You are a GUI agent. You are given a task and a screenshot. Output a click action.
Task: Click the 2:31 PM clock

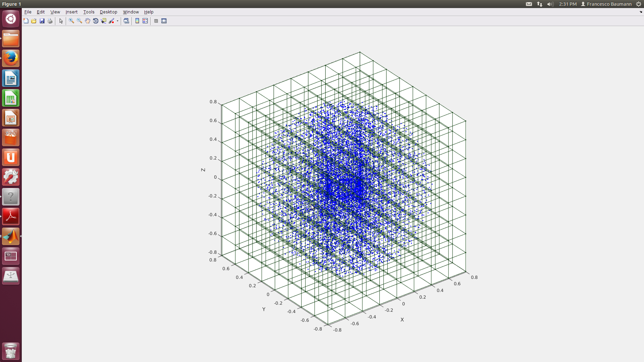tap(568, 4)
